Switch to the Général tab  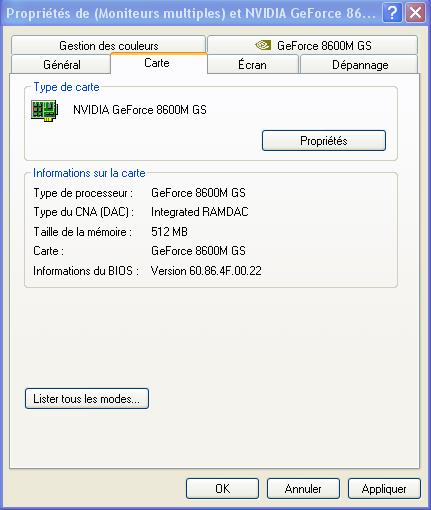tap(61, 64)
